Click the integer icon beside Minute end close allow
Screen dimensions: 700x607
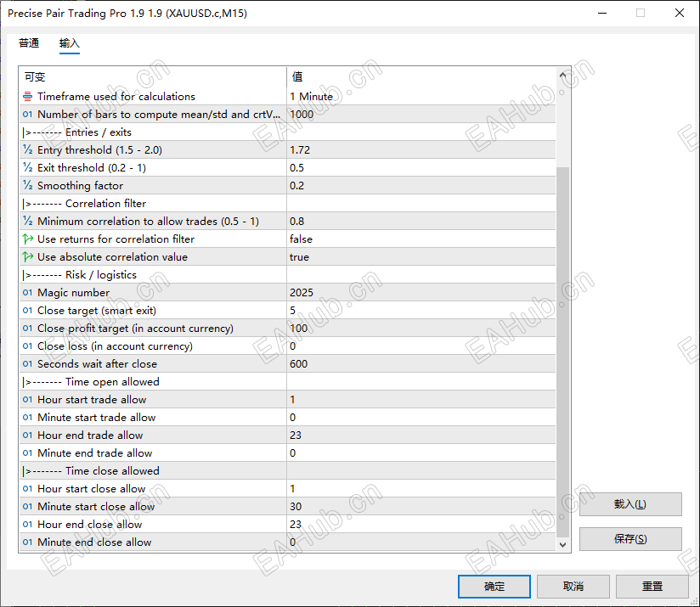coord(28,542)
